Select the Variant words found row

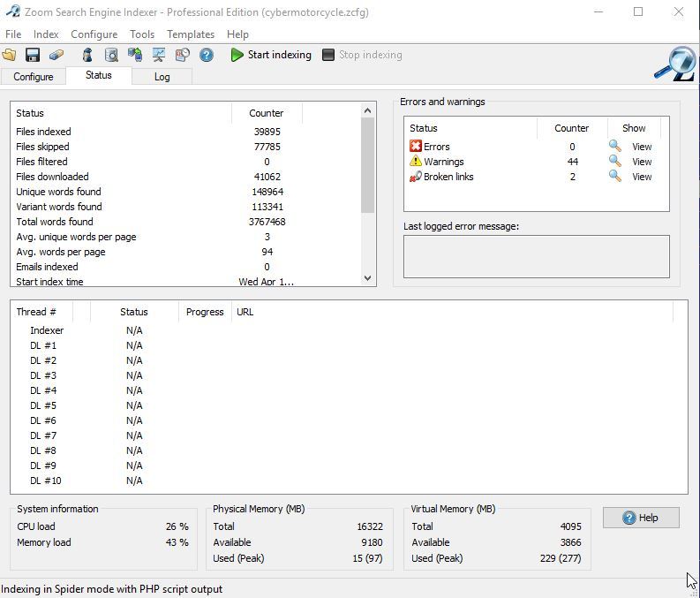[185, 207]
